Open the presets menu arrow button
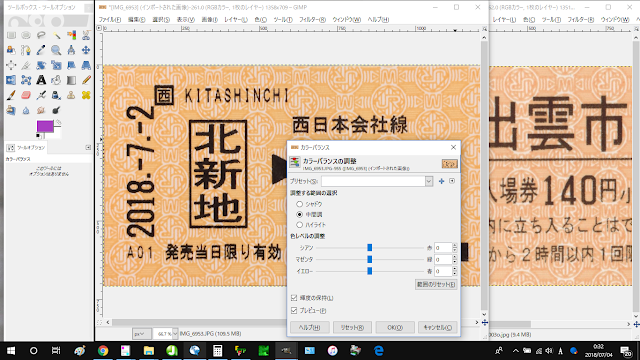Screen dimensions: 640x360 [x=452, y=181]
